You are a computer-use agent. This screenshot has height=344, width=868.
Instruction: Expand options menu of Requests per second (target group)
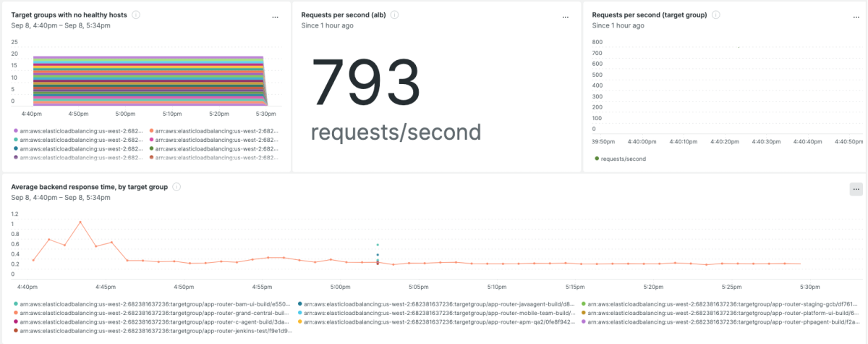click(856, 16)
